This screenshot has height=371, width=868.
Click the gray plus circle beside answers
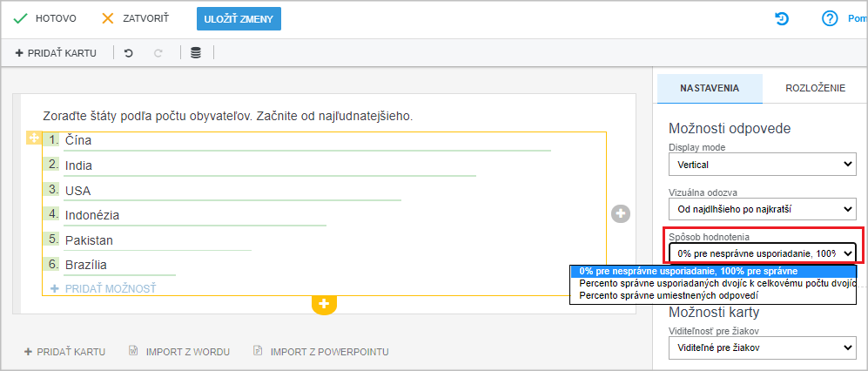pyautogui.click(x=621, y=213)
